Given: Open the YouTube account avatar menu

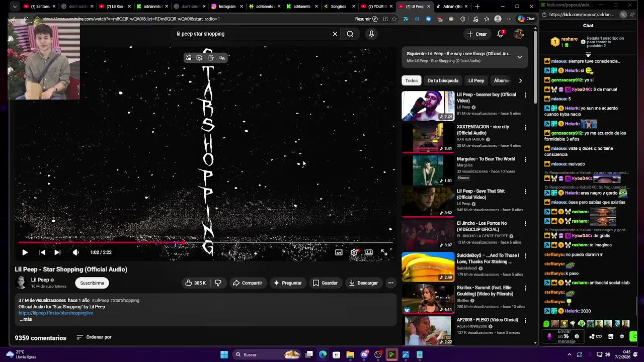Looking at the screenshot, I should (x=519, y=34).
